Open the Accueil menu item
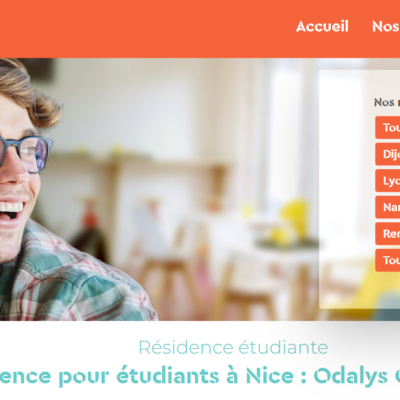Viewport: 400px width, 400px height. tap(322, 26)
